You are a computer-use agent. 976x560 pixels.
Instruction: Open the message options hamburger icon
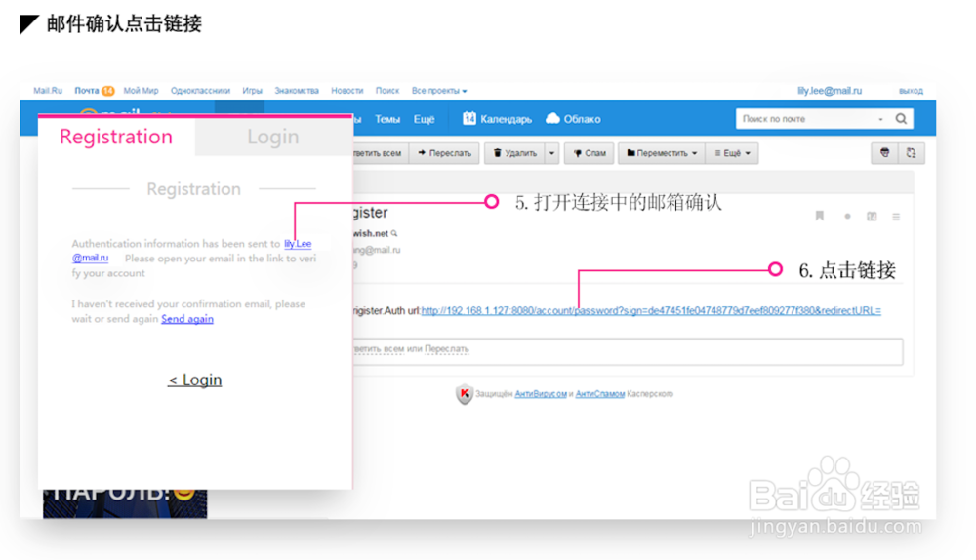(x=896, y=217)
